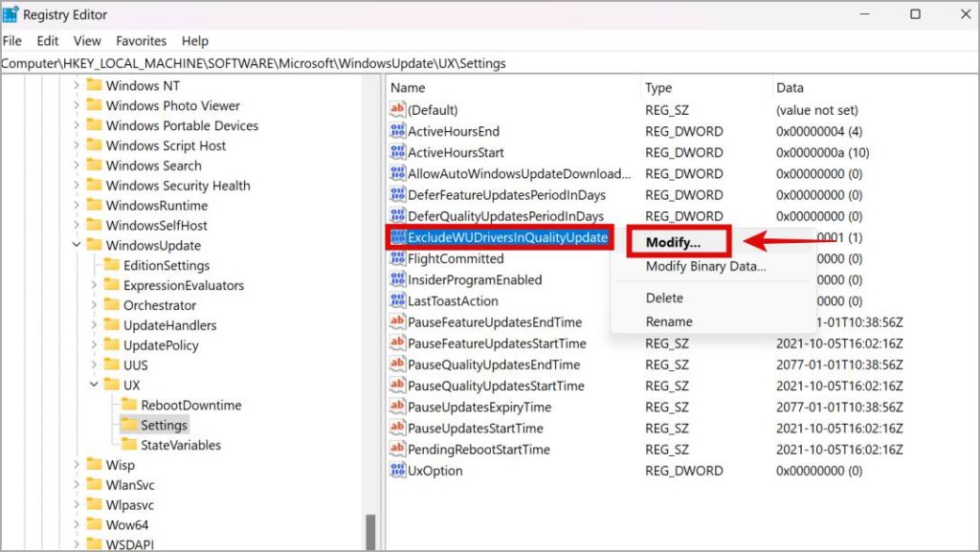Click the REG_DWORD icon beside ActiveHoursStart
The image size is (980, 552).
(396, 151)
